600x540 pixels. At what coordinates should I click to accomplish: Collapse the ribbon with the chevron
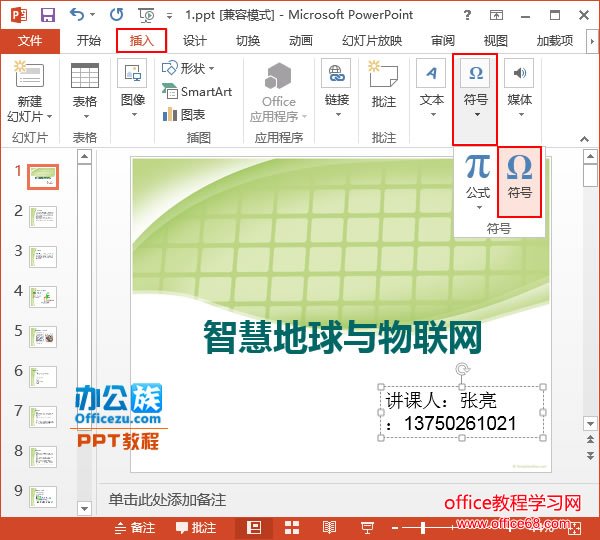click(x=584, y=139)
